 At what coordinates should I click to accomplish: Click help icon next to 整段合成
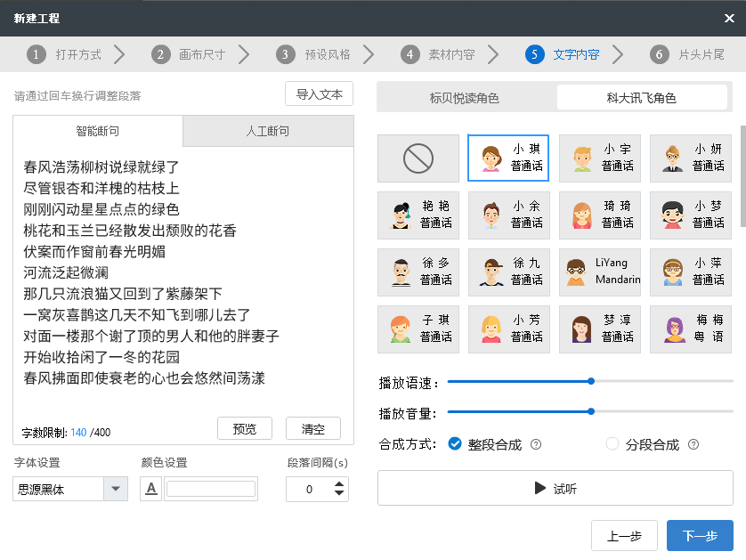(536, 444)
